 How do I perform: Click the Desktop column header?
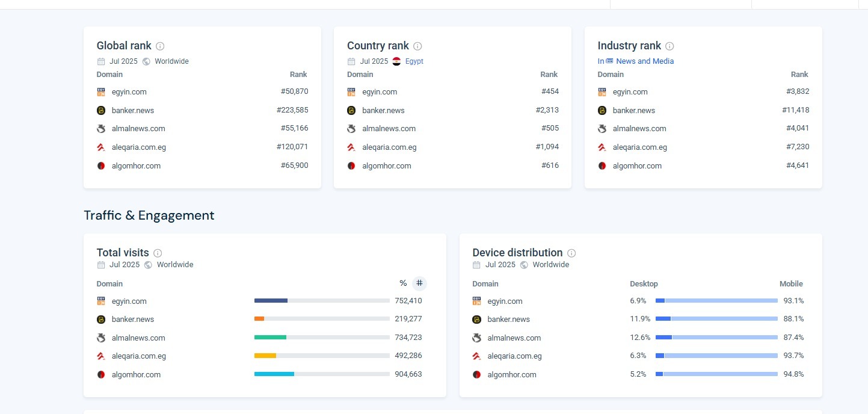pyautogui.click(x=644, y=284)
